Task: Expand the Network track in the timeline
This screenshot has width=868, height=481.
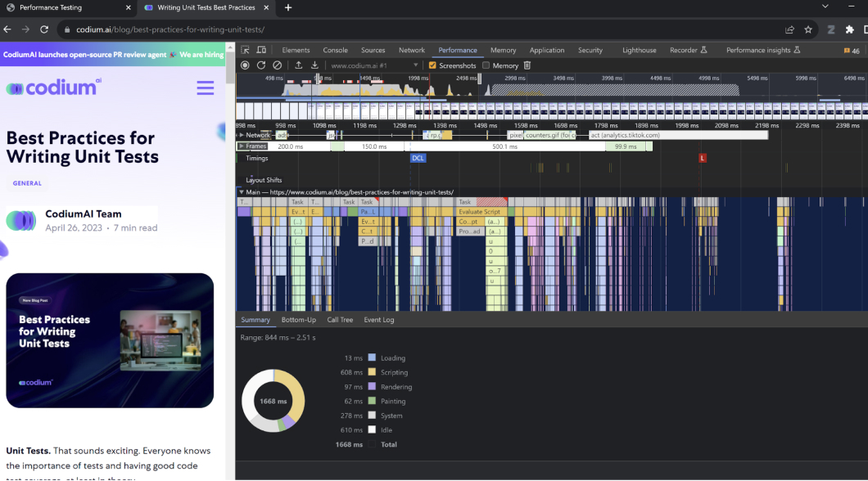Action: 242,135
